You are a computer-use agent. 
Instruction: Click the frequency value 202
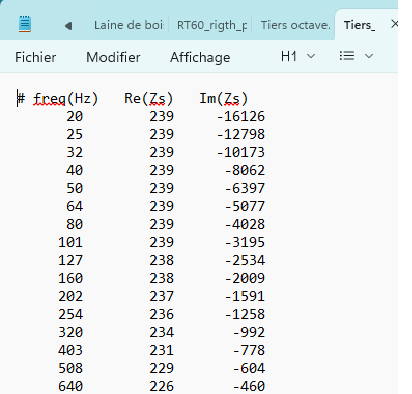click(x=70, y=296)
